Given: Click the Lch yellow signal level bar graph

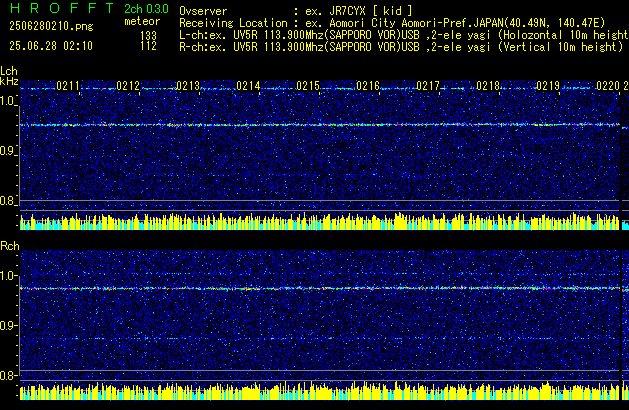Looking at the screenshot, I should pyautogui.click(x=320, y=221).
